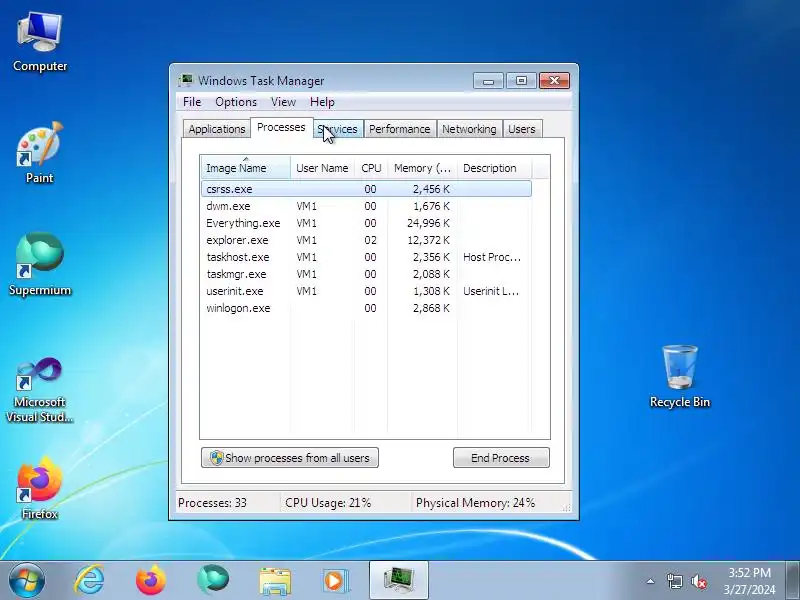Click Task Manager title bar icon
Image resolution: width=800 pixels, height=600 pixels.
point(186,81)
